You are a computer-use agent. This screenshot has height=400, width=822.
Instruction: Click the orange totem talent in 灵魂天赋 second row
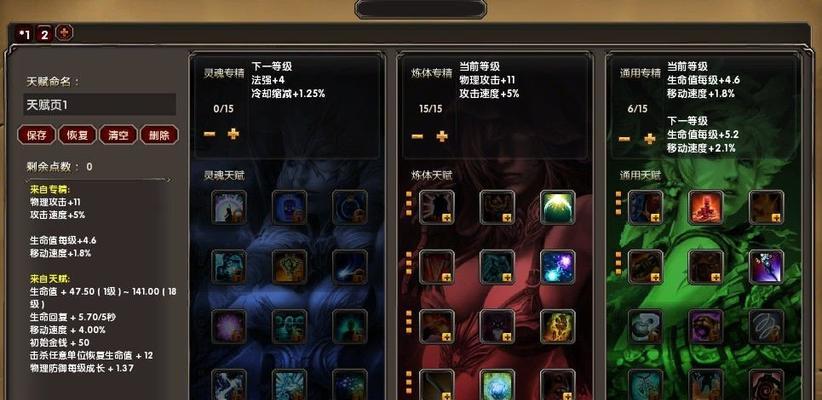click(289, 267)
